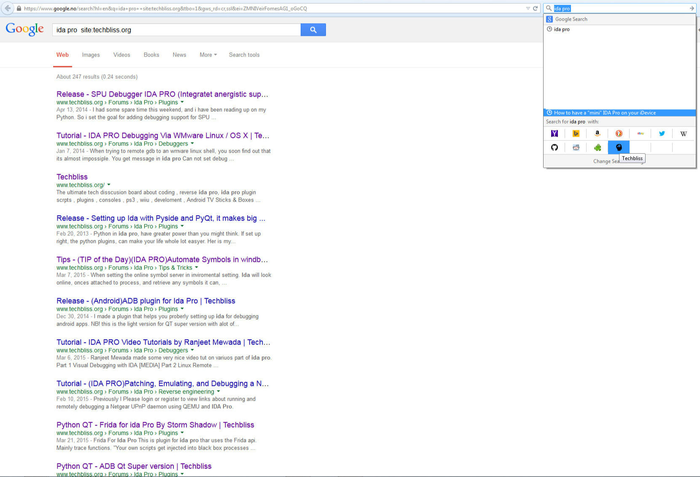
Task: Expand green arrow under ADB plugin result URL
Action: pos(182,309)
